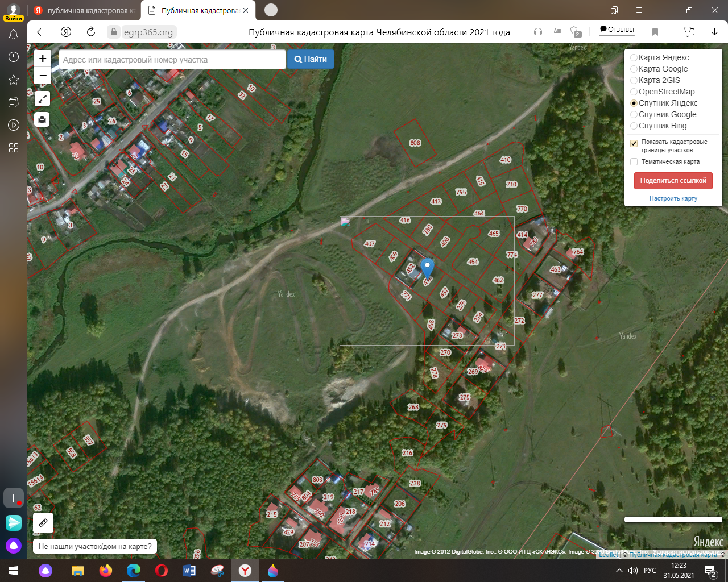
Task: Switch to first Yandex search tab
Action: point(84,10)
